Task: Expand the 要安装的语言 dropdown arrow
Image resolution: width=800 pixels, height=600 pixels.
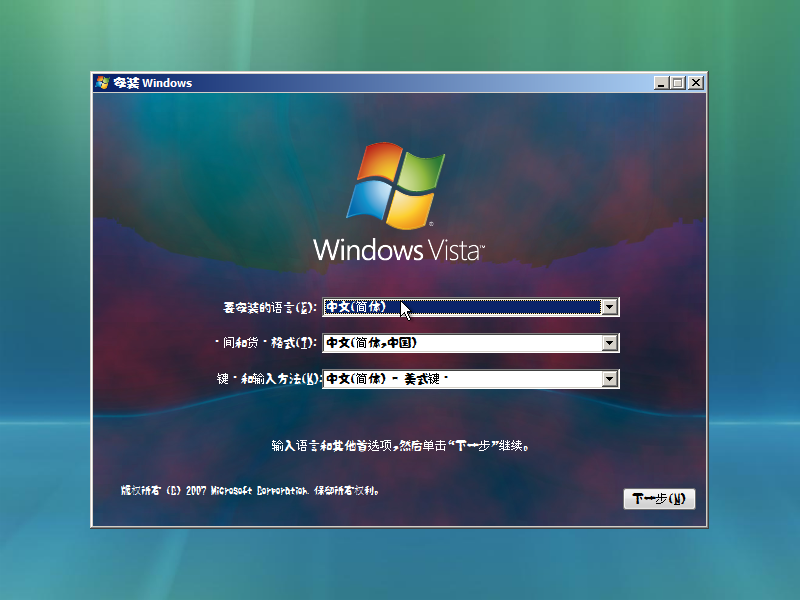Action: coord(610,307)
